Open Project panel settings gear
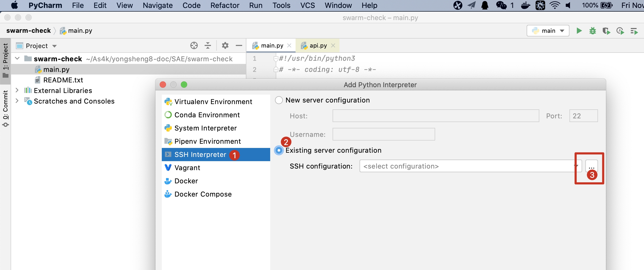This screenshot has width=644, height=270. 225,46
